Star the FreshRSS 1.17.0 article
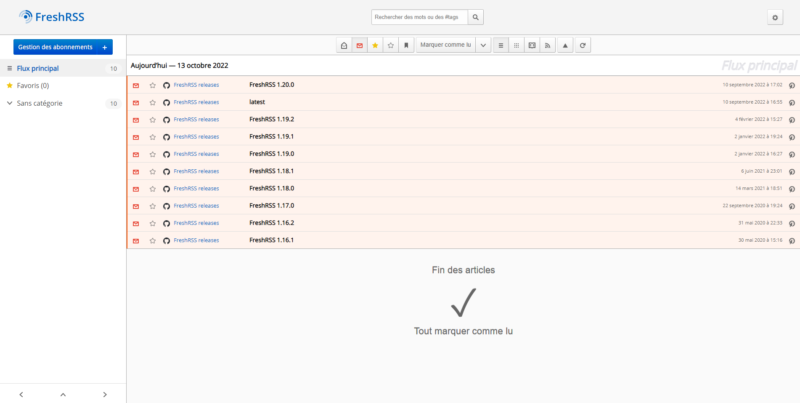 tap(152, 206)
